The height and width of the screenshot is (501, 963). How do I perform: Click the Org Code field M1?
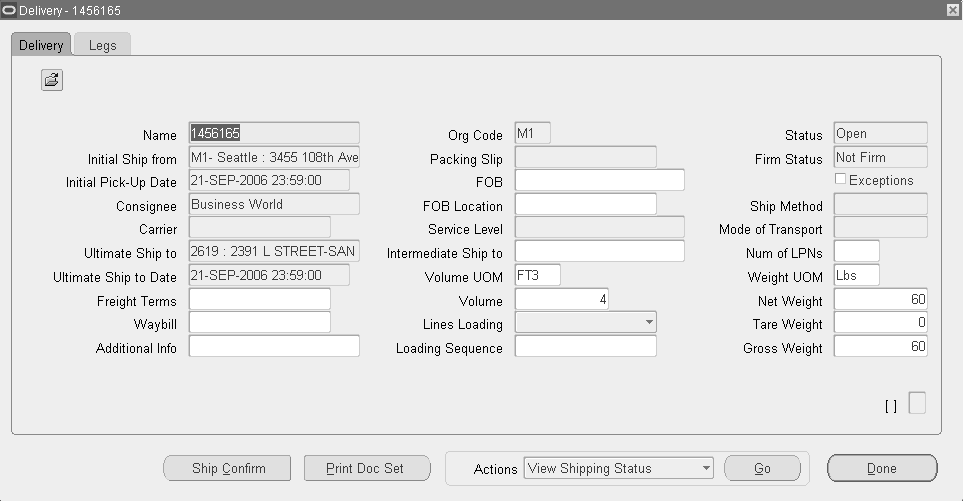[x=532, y=133]
